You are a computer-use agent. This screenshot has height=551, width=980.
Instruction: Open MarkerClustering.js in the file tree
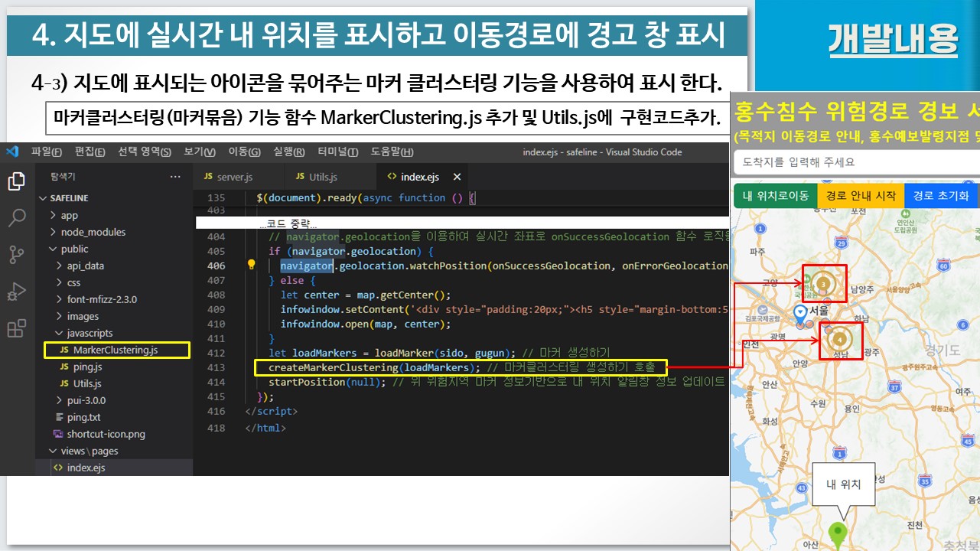click(116, 350)
